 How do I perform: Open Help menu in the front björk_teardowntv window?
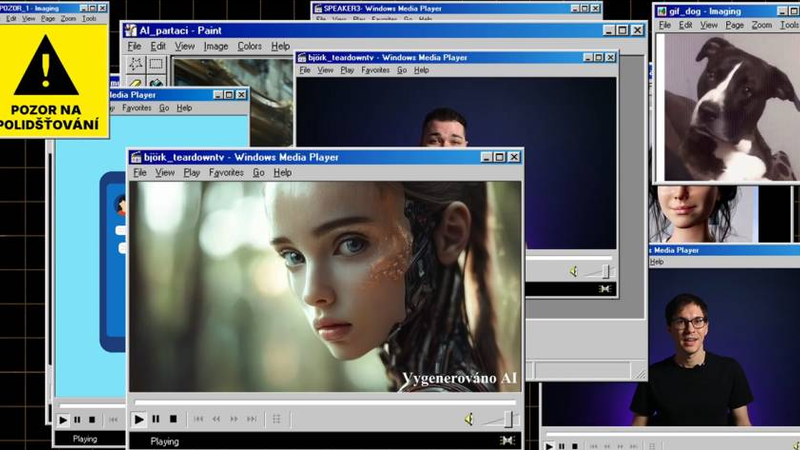coord(282,172)
